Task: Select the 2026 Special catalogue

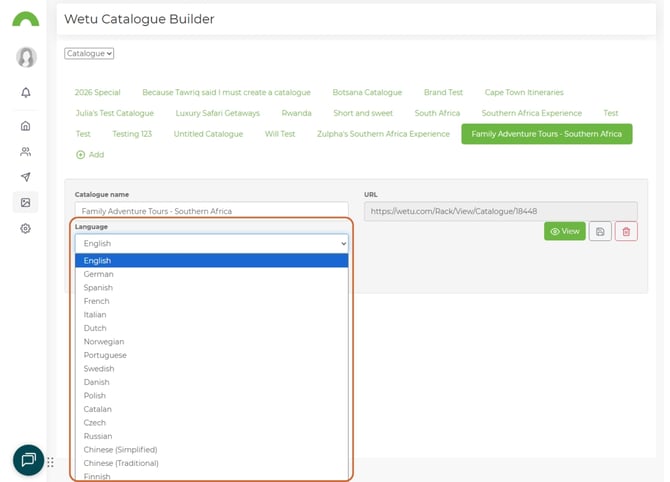Action: coord(97,92)
